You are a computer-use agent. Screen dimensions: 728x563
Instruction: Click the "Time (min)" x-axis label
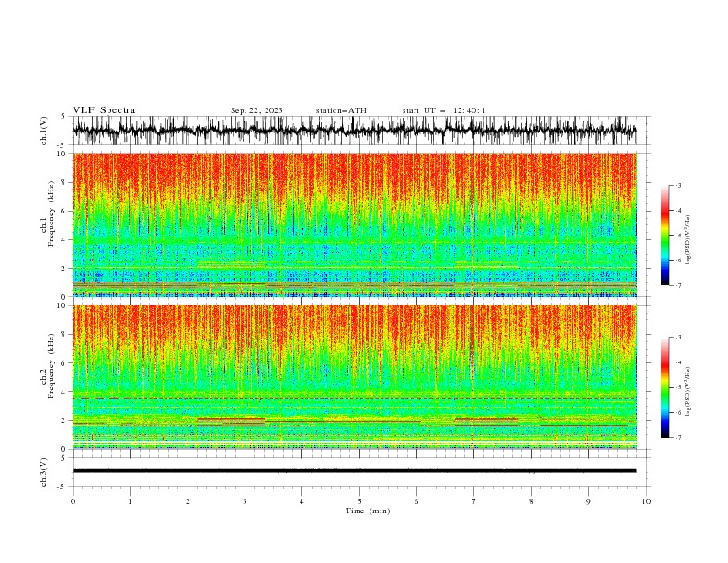click(x=368, y=511)
